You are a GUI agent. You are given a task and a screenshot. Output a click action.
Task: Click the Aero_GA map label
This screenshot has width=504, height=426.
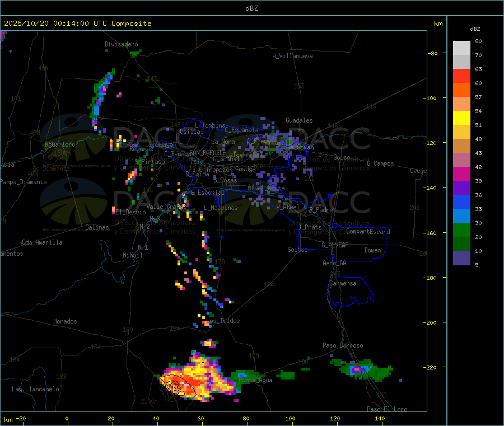(x=335, y=263)
